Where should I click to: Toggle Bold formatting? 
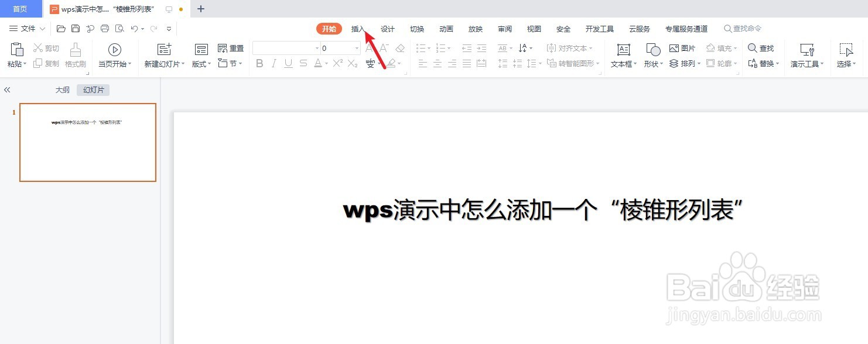260,63
